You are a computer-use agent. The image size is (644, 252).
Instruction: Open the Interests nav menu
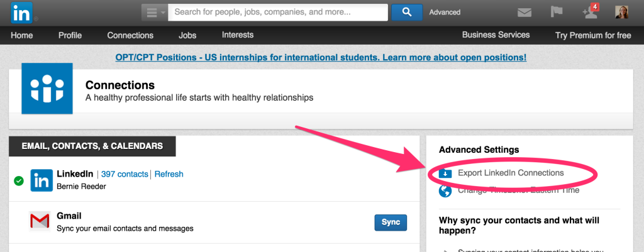click(x=238, y=35)
